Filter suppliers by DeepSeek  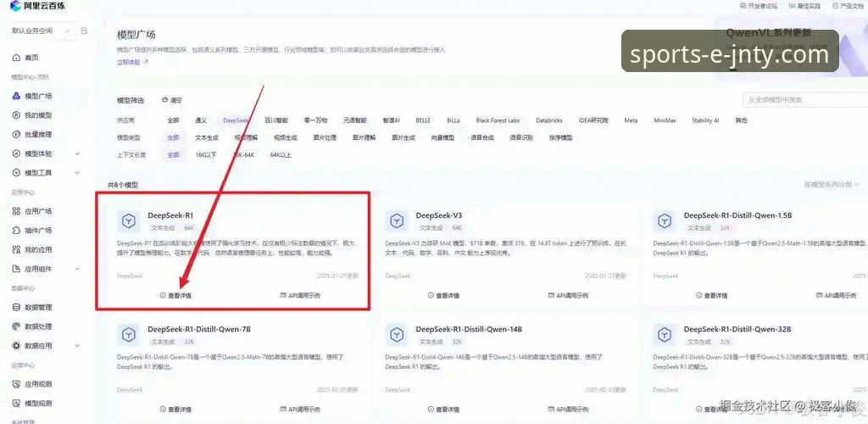(236, 120)
